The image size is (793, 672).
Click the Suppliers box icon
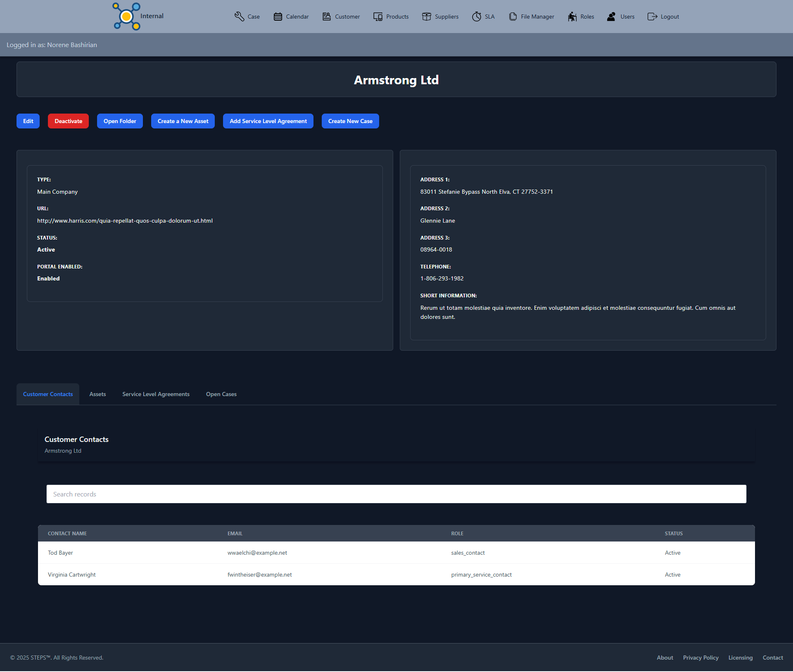pyautogui.click(x=426, y=17)
